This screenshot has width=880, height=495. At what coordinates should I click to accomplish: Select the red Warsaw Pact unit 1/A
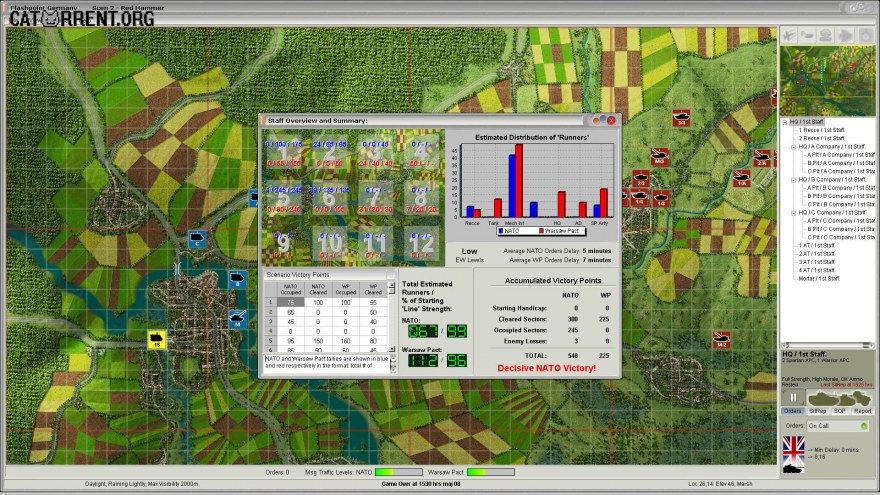click(x=741, y=178)
